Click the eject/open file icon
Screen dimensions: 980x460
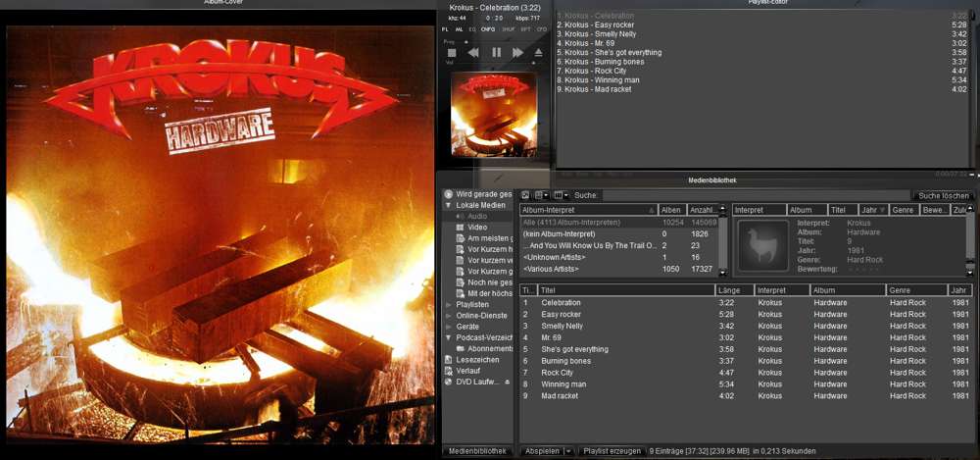(x=538, y=53)
